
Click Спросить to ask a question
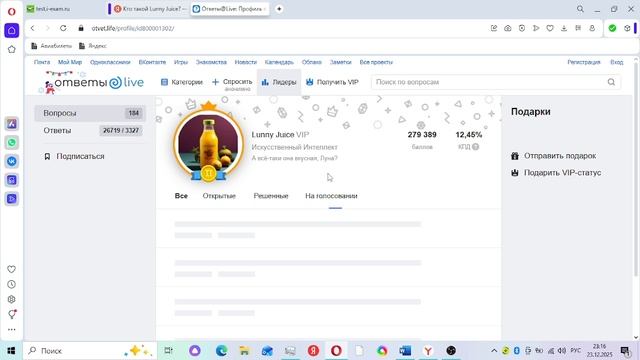232,82
